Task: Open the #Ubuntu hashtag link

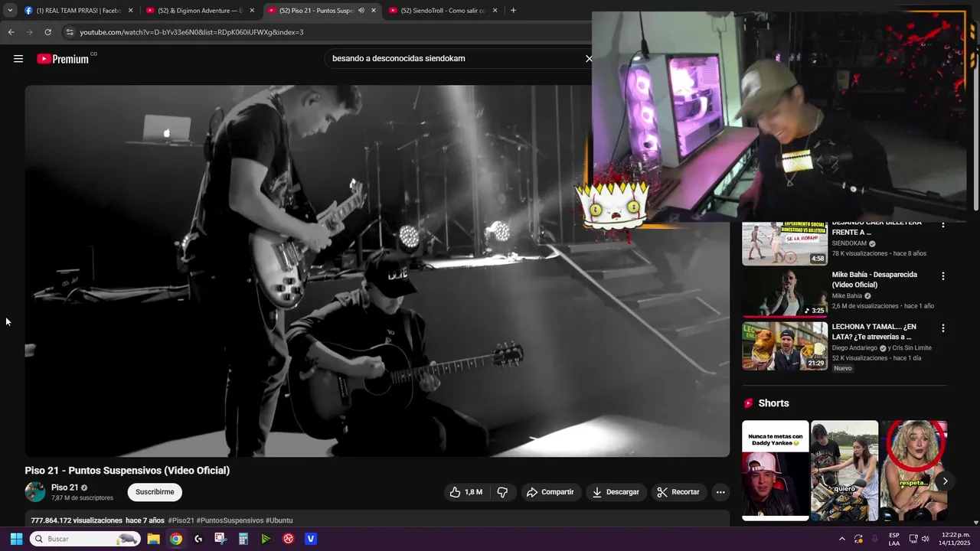Action: (x=279, y=520)
